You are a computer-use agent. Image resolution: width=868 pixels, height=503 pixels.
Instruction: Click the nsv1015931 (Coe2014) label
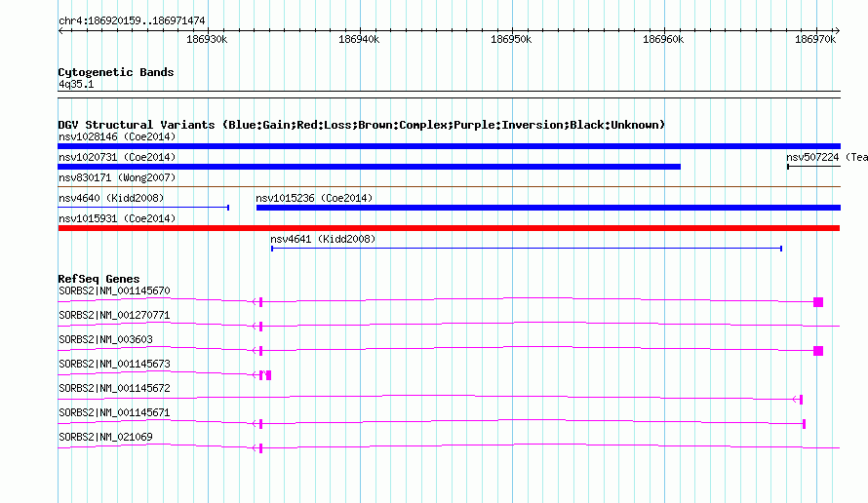(117, 218)
